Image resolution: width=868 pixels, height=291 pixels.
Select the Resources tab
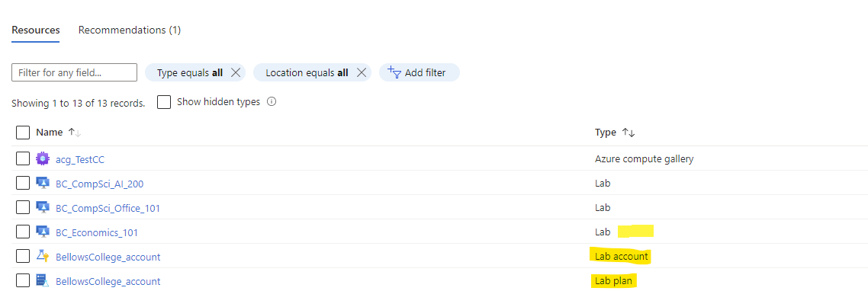click(35, 30)
